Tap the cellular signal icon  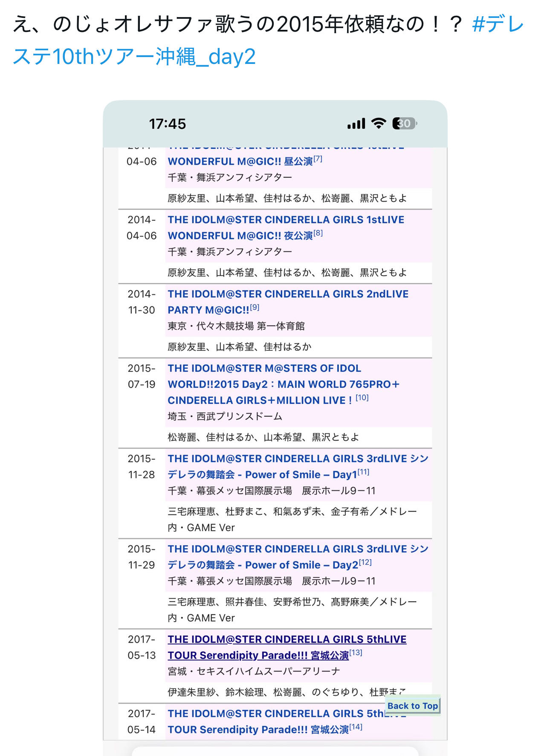coord(356,124)
